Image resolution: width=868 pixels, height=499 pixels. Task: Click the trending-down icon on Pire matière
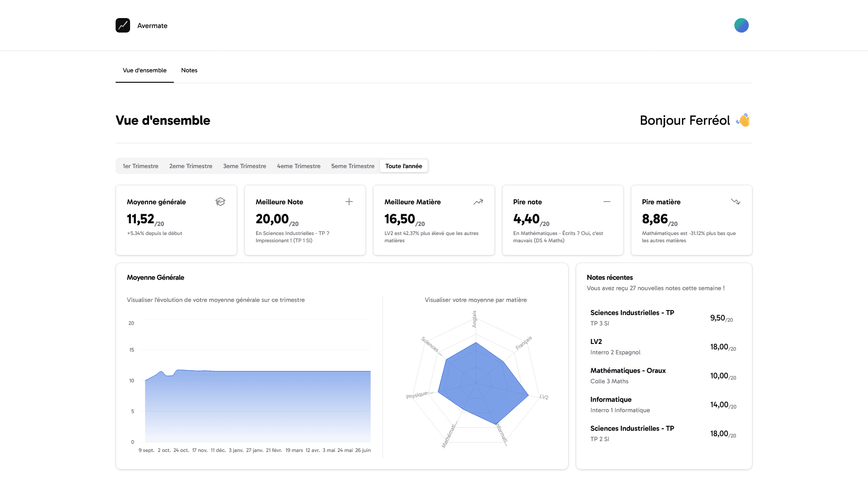(736, 202)
